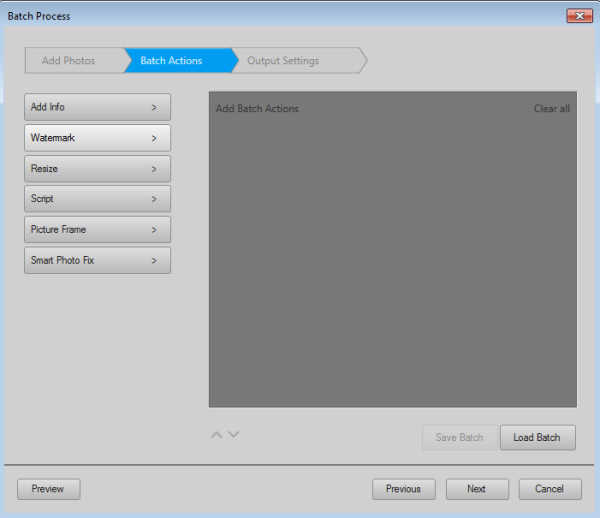Switch to the Output Settings step
The height and width of the screenshot is (518, 600).
(x=298, y=60)
